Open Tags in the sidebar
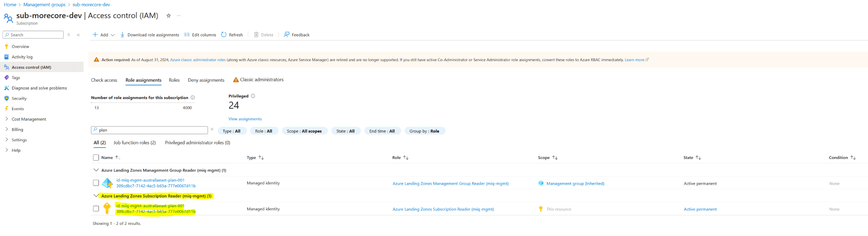 [x=16, y=77]
